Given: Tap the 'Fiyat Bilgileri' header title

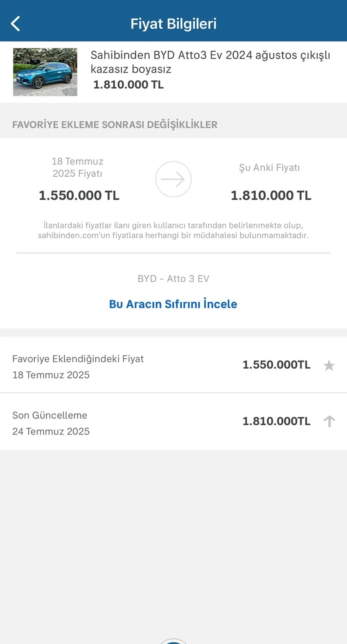Looking at the screenshot, I should coord(173,24).
